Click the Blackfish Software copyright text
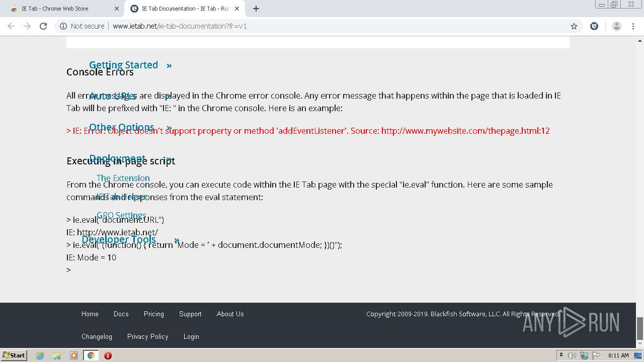This screenshot has height=362, width=644. point(463,314)
